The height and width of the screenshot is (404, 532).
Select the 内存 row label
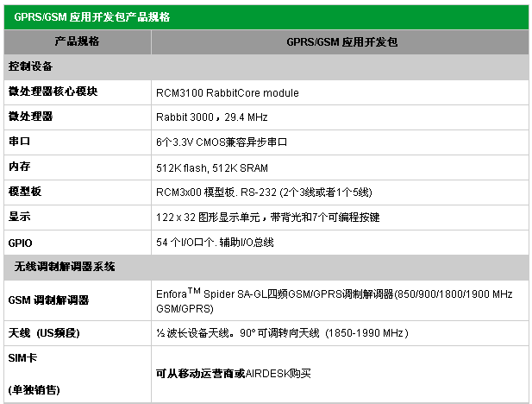tap(20, 167)
